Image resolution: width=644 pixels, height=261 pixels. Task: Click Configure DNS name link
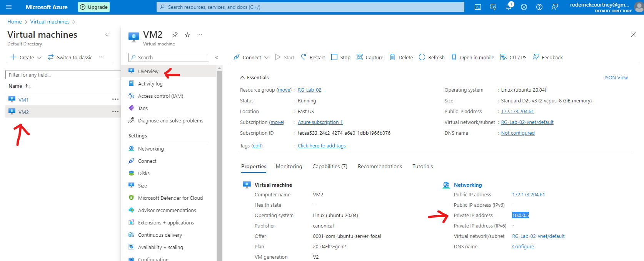click(x=523, y=246)
